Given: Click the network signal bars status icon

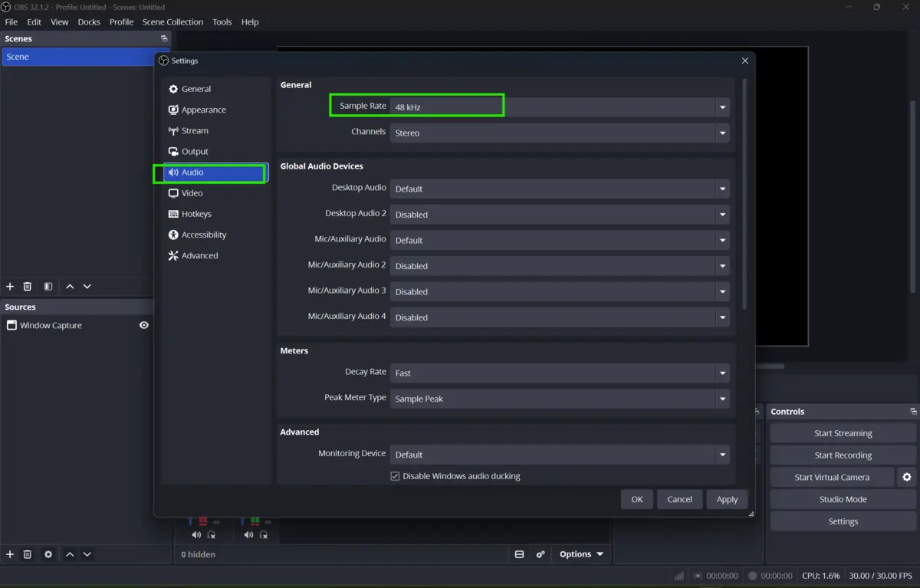Looking at the screenshot, I should coord(679,576).
